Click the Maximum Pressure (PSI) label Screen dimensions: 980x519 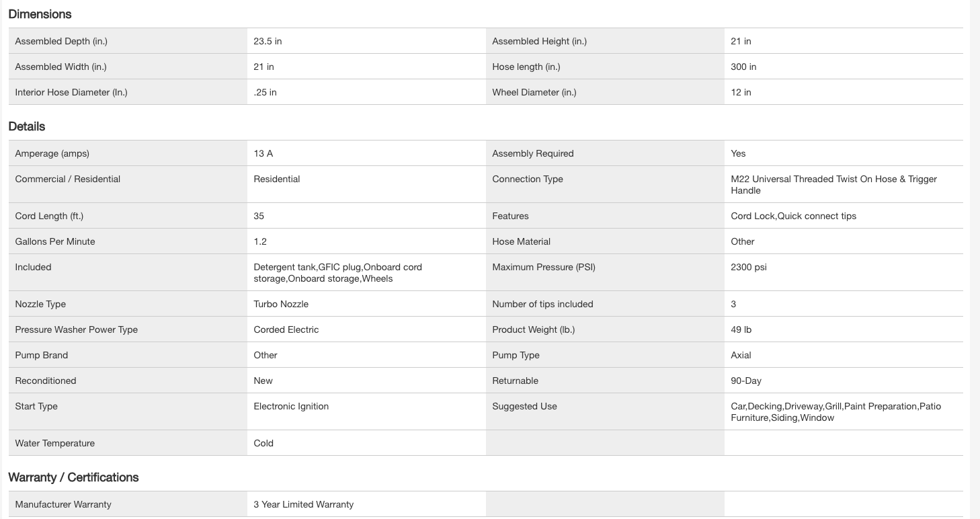click(x=543, y=268)
